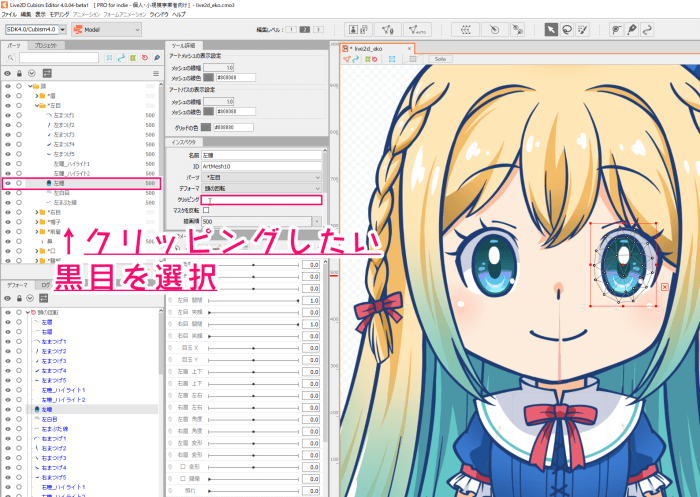Open グリッドの色 color swatch
700x497 pixels.
pyautogui.click(x=206, y=127)
